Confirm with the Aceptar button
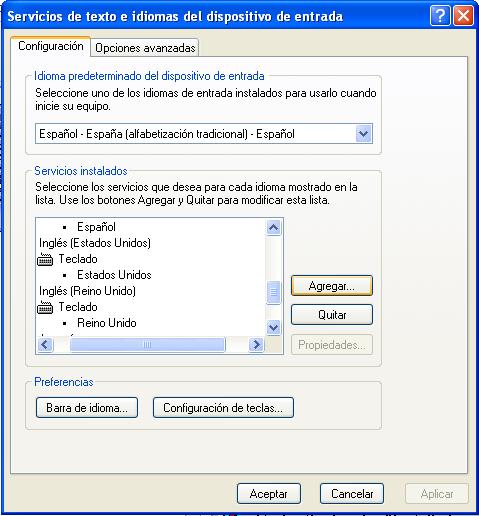 (x=269, y=494)
